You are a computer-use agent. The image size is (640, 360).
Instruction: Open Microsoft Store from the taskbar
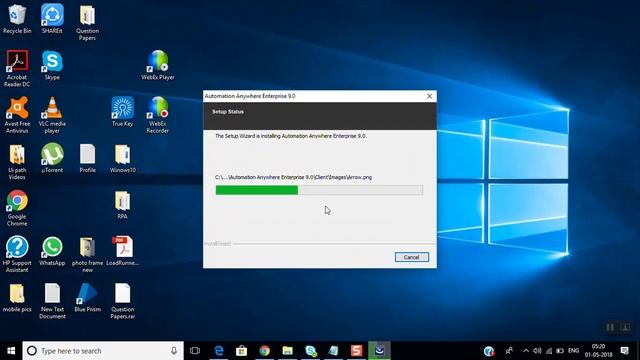[242, 351]
